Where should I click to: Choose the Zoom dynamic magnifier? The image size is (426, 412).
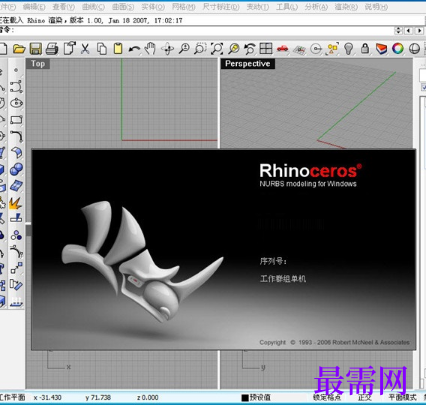(x=184, y=49)
